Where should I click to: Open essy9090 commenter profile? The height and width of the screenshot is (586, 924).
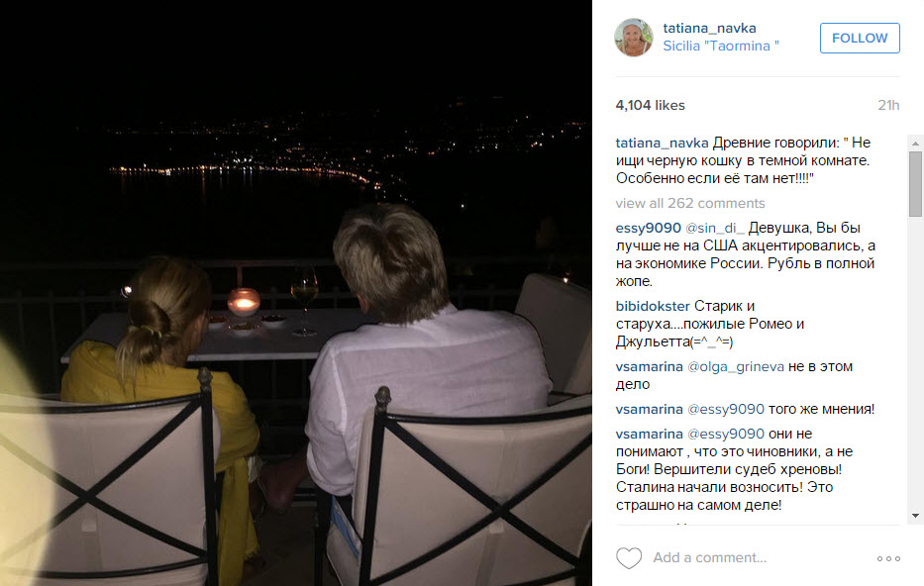pyautogui.click(x=649, y=228)
